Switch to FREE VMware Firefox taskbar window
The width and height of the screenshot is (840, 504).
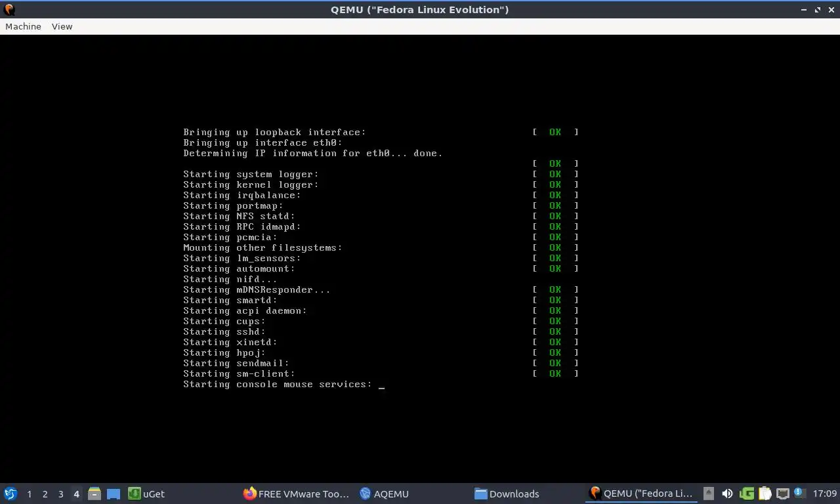[x=297, y=493]
